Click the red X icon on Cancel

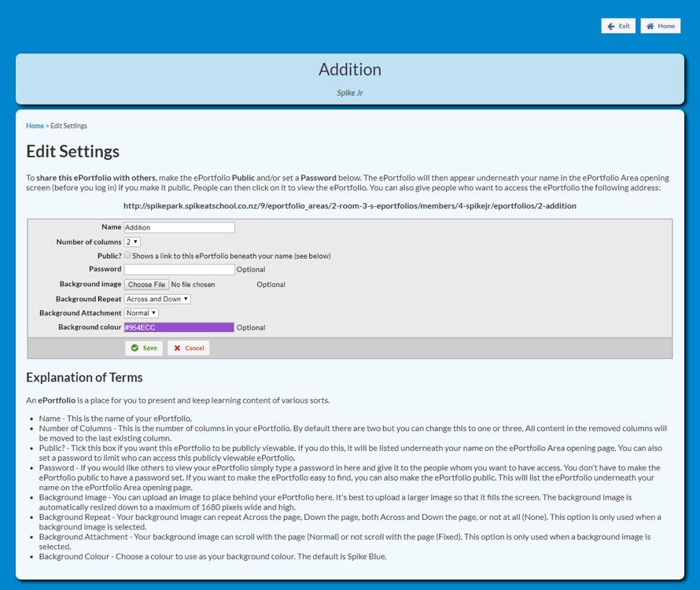[x=178, y=348]
